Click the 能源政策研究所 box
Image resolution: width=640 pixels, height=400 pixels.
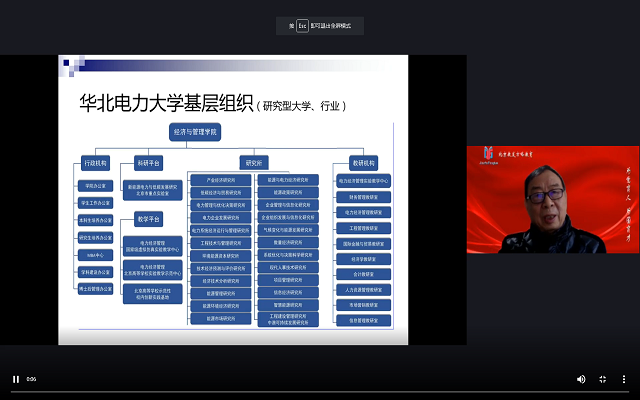click(x=288, y=192)
